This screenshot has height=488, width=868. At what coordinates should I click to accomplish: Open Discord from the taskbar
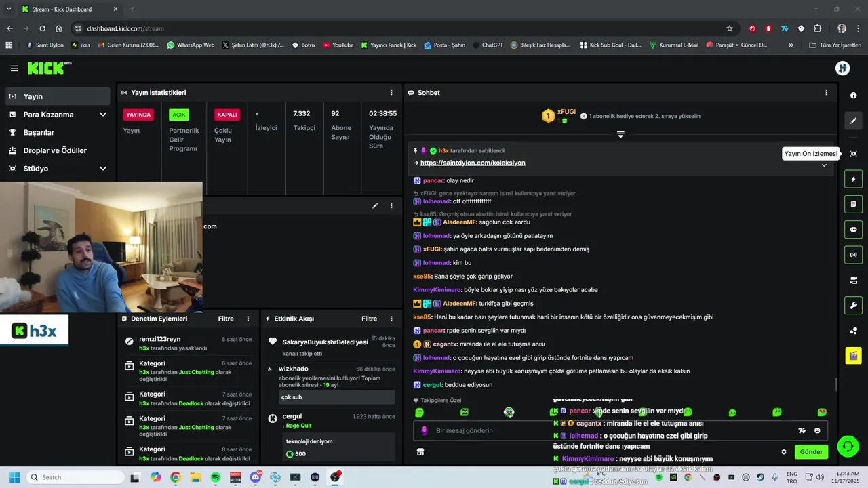(256, 477)
